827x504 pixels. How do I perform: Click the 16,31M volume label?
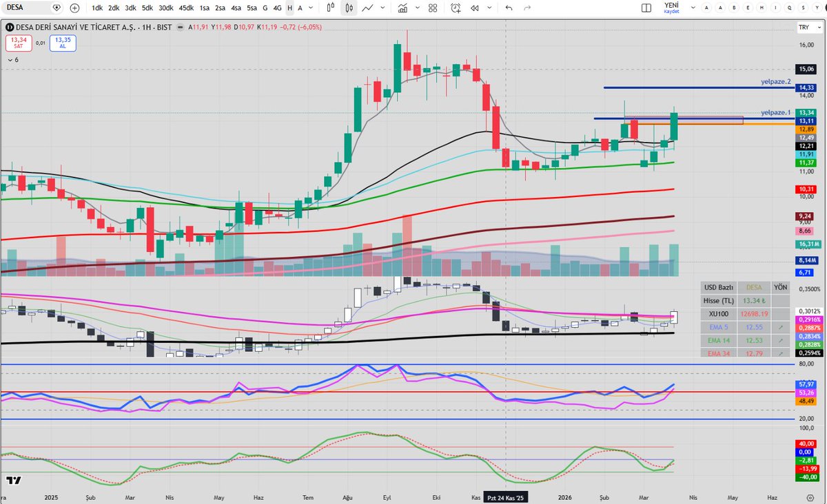point(808,244)
